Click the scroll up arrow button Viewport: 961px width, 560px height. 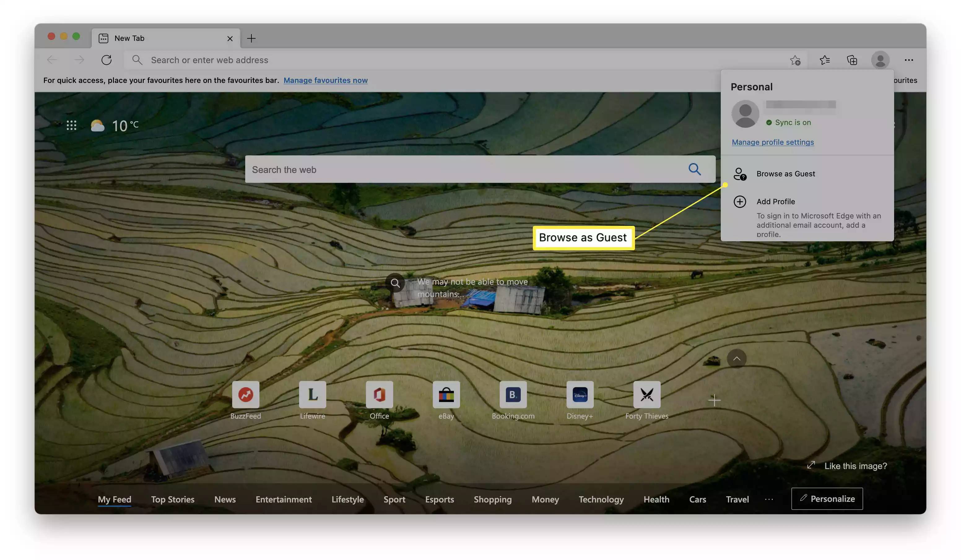736,359
